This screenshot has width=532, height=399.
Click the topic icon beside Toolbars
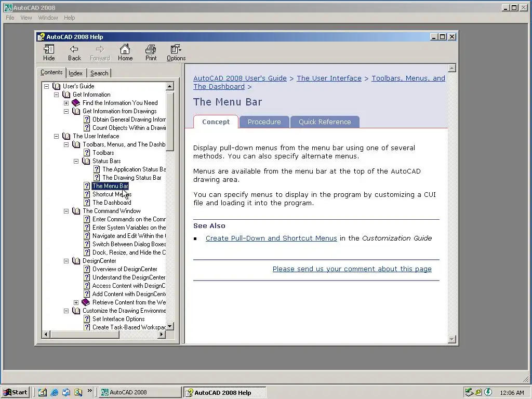[x=87, y=153]
